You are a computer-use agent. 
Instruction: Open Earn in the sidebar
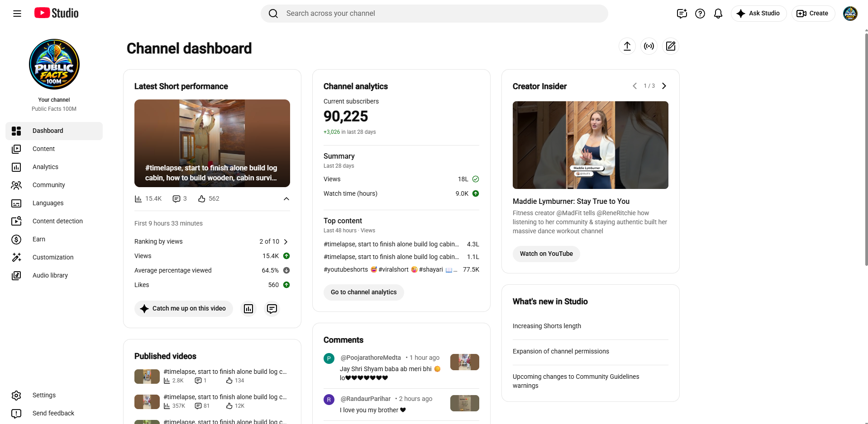[54, 239]
